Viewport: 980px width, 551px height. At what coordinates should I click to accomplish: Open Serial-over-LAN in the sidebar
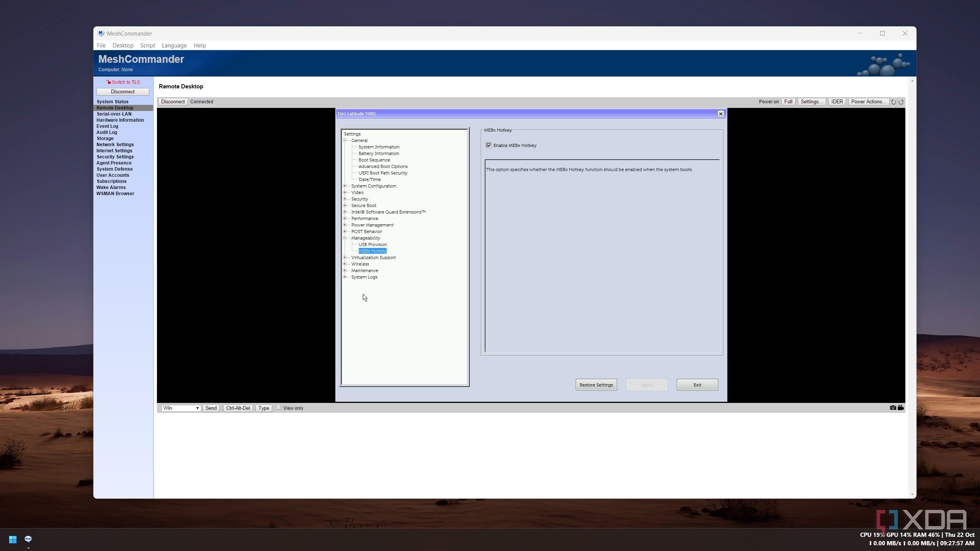tap(114, 114)
